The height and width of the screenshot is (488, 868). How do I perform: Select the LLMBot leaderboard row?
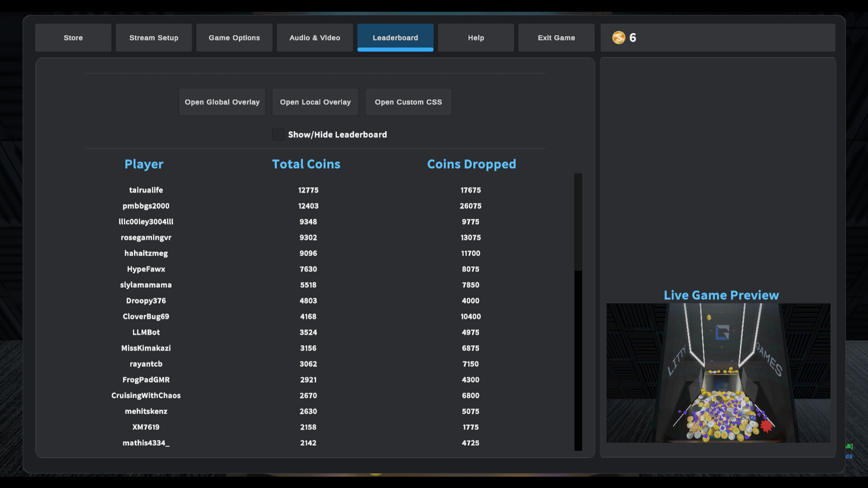pyautogui.click(x=146, y=332)
